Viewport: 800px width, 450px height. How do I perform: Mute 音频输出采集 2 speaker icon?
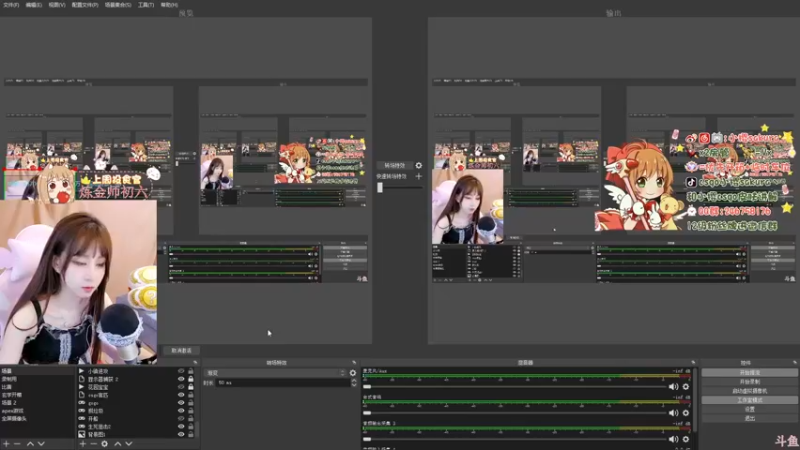[x=673, y=439]
